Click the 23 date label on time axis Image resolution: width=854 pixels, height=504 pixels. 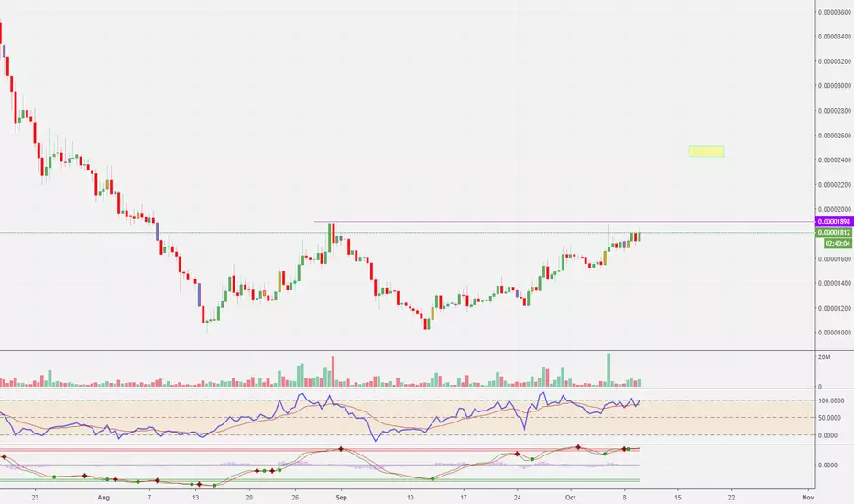click(x=35, y=498)
